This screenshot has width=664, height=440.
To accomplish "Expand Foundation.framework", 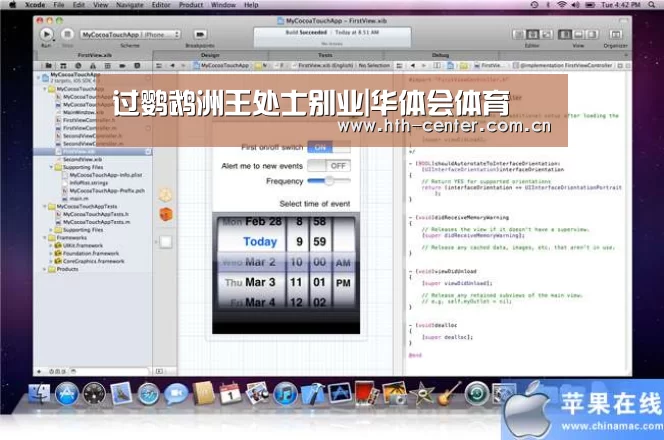I will pos(52,253).
